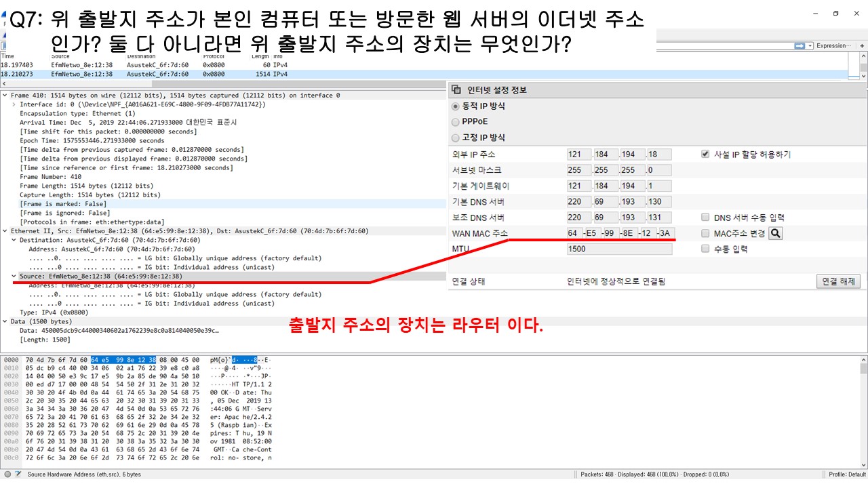Image resolution: width=868 pixels, height=488 pixels.
Task: Click the hex pane scrollbar up arrow
Action: [x=863, y=359]
